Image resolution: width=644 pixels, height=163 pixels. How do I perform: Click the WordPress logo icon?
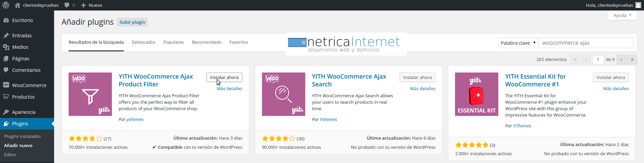point(6,5)
